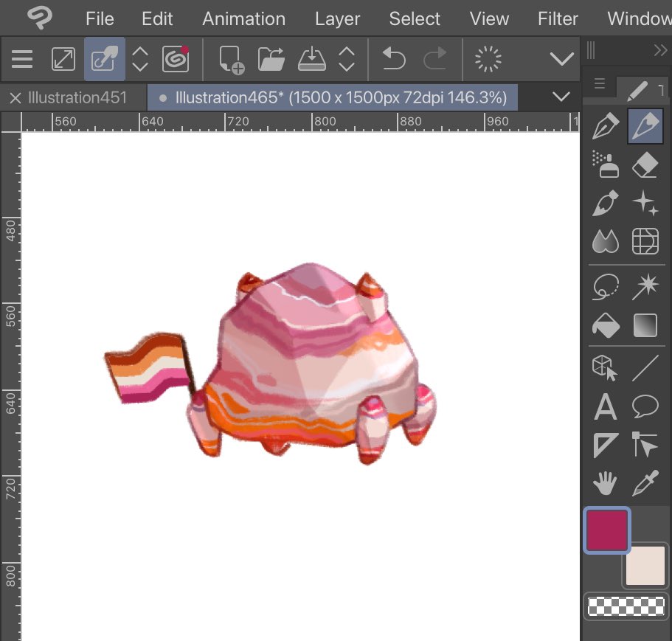Select the Fill paint bucket tool
This screenshot has width=672, height=641.
[x=605, y=325]
